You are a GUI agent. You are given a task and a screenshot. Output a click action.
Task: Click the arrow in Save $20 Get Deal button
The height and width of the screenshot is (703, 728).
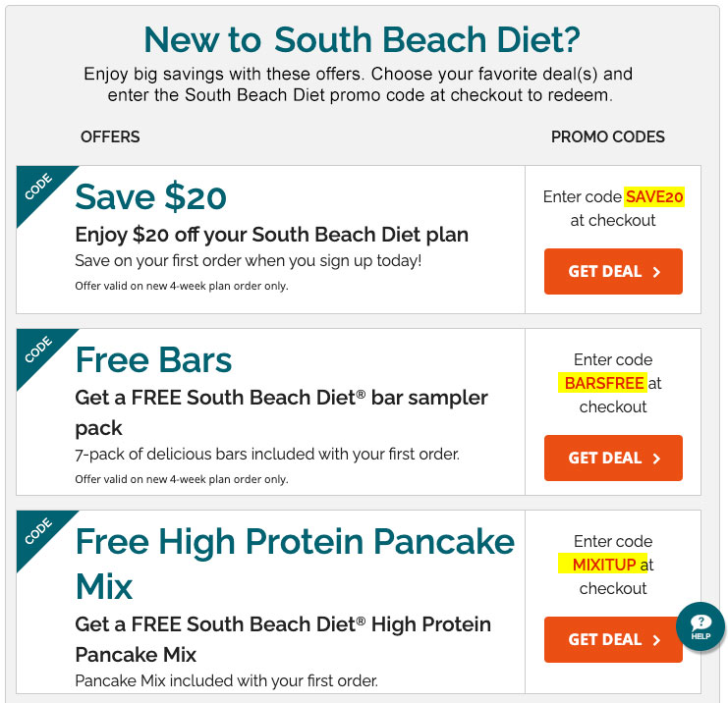656,272
